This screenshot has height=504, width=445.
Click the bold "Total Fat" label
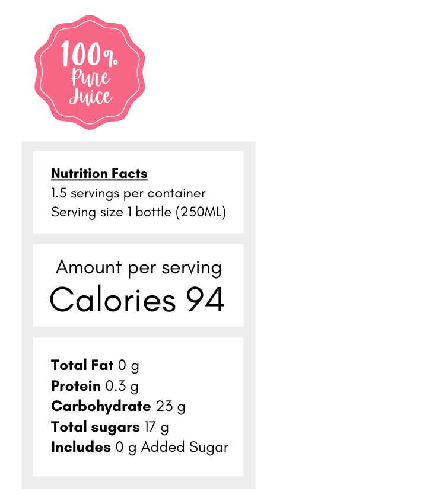pyautogui.click(x=82, y=365)
